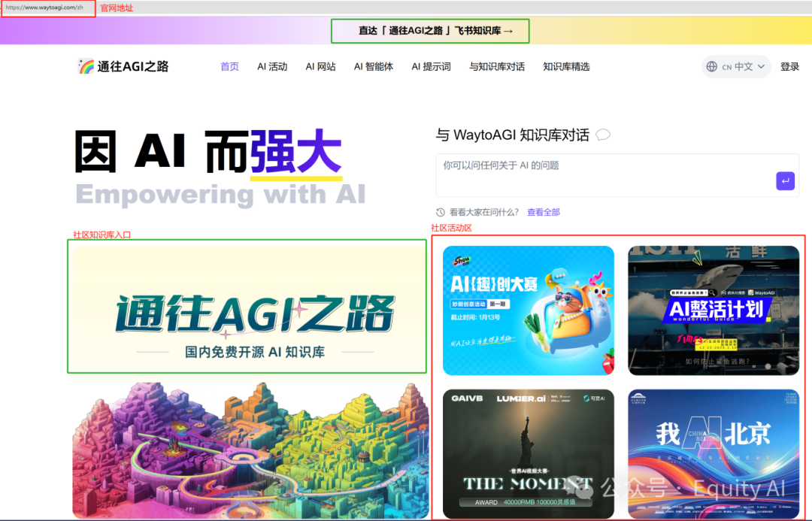Image resolution: width=812 pixels, height=521 pixels.
Task: Click the 看看大家在问什么? text
Action: pyautogui.click(x=483, y=212)
